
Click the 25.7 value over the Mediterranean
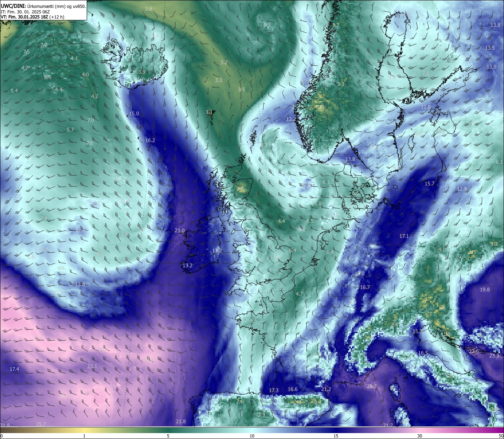(372, 387)
